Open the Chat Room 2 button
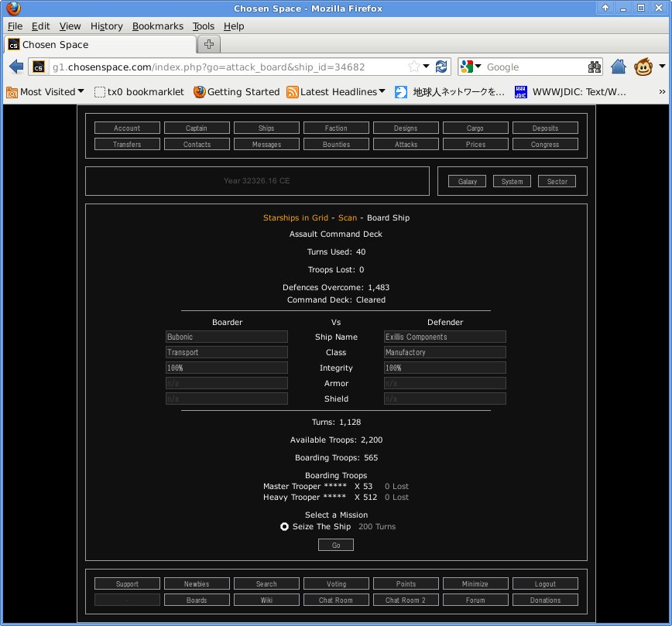This screenshot has width=672, height=626. [406, 600]
